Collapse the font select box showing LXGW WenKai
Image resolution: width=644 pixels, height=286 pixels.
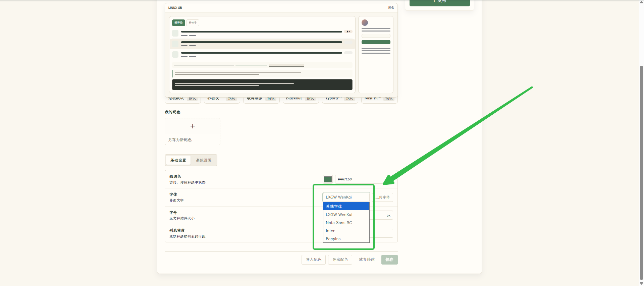346,197
